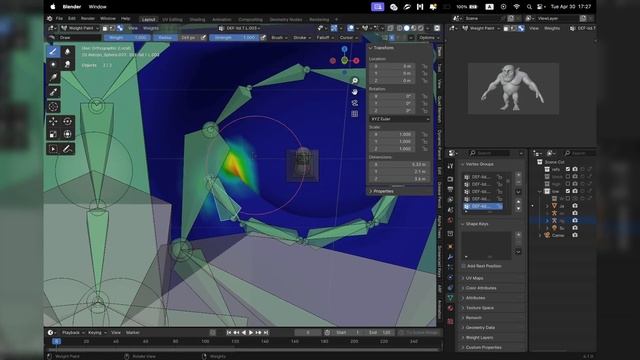640x360 pixels.
Task: Add a new shape key
Action: coord(518,235)
